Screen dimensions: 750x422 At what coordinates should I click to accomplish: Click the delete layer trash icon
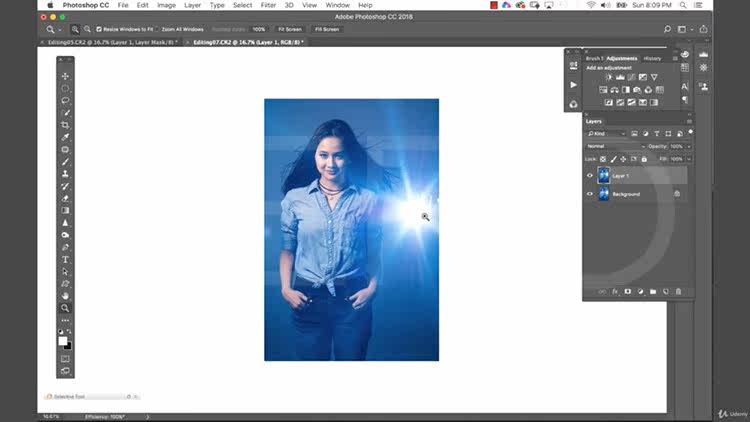point(678,292)
